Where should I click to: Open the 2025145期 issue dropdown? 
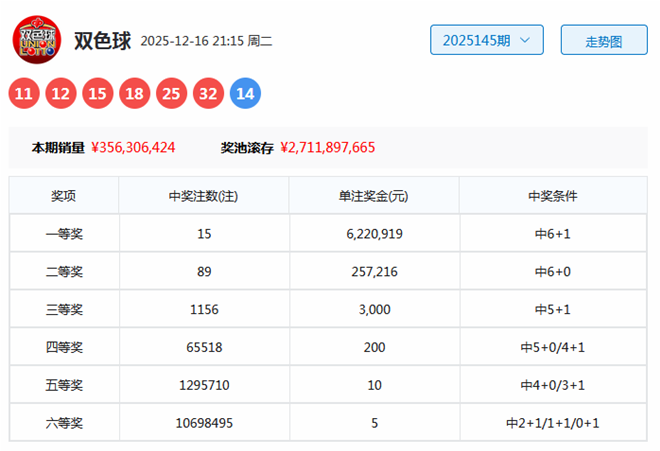click(487, 41)
